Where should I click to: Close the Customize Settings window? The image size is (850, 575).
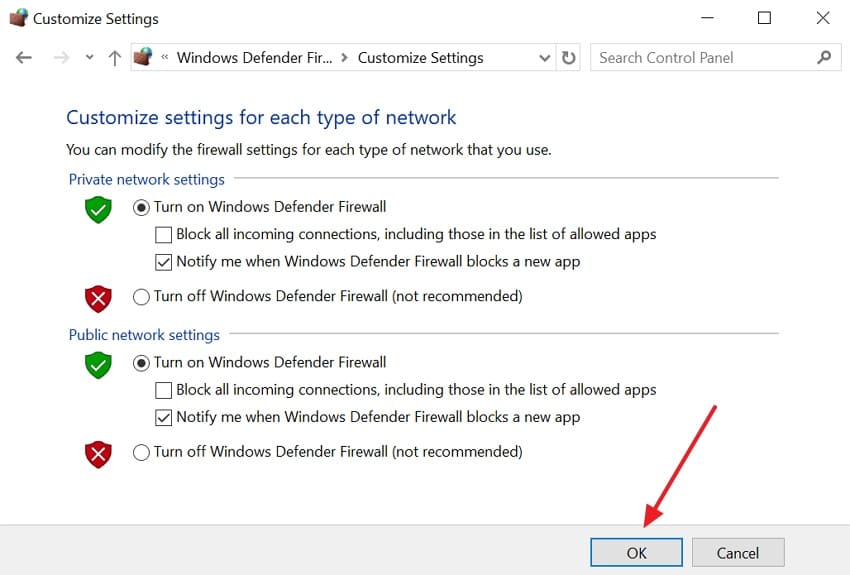pyautogui.click(x=823, y=18)
